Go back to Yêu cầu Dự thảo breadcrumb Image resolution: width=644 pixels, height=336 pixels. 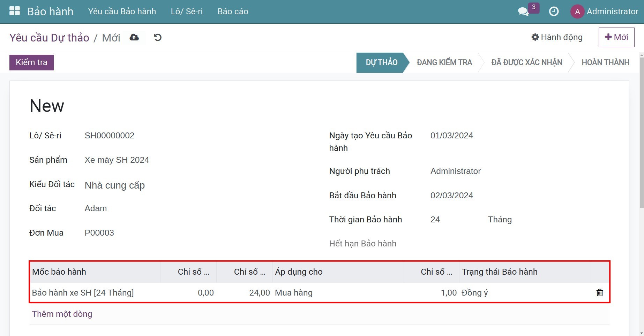[x=49, y=38]
